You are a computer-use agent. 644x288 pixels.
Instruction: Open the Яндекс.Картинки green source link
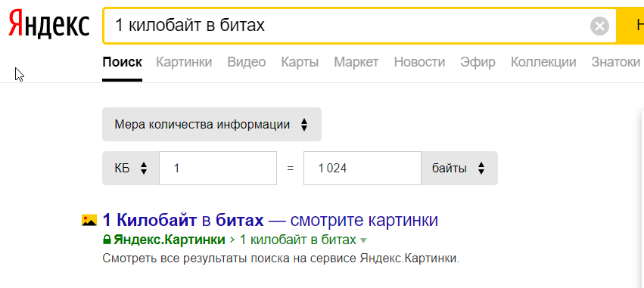170,240
